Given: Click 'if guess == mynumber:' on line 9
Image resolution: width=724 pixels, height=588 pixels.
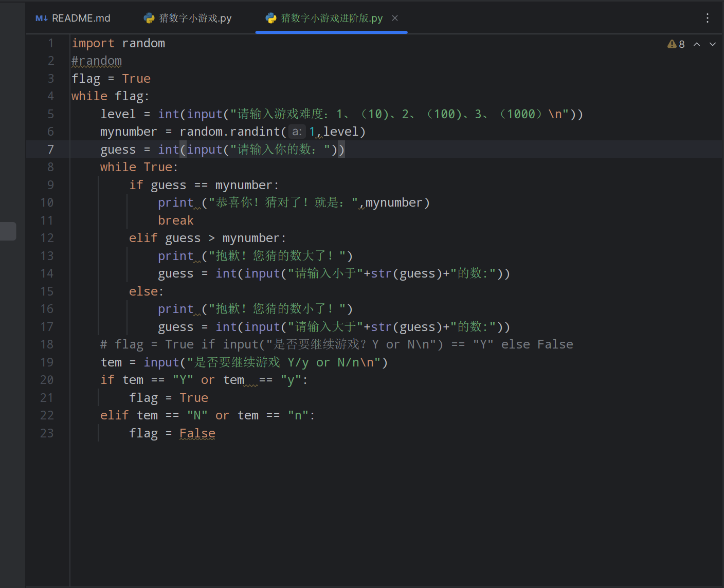Looking at the screenshot, I should pos(204,185).
